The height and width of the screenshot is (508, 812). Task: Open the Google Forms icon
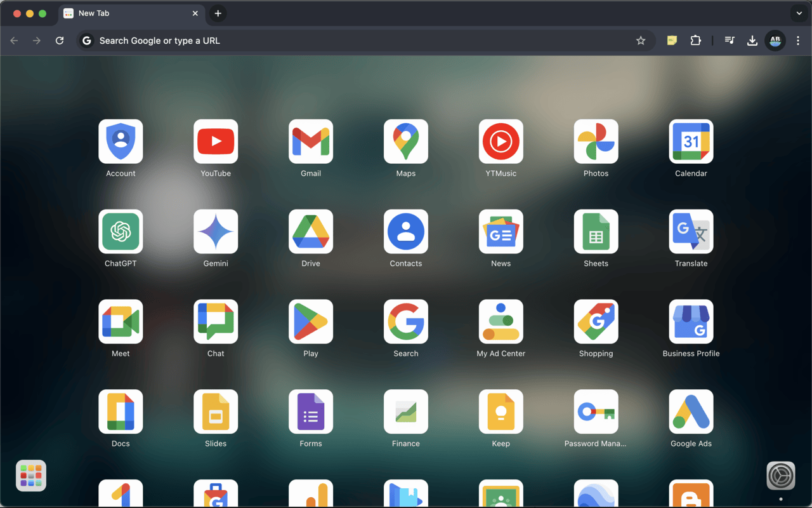311,412
